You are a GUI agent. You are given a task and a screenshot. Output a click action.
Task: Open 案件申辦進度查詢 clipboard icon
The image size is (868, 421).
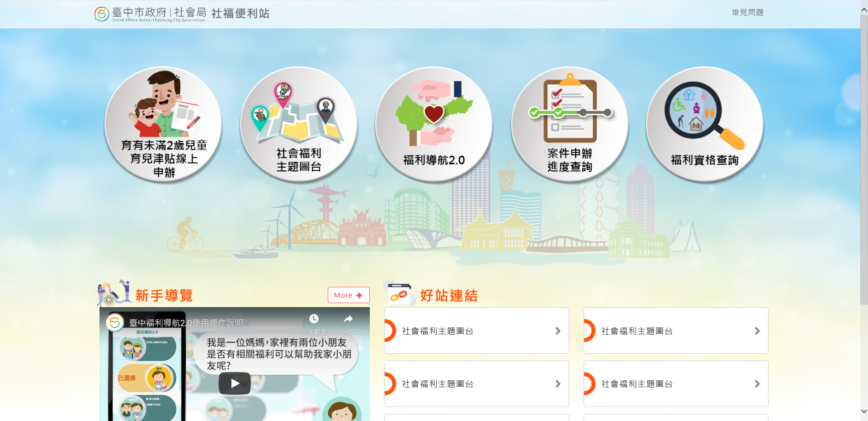pos(570,124)
